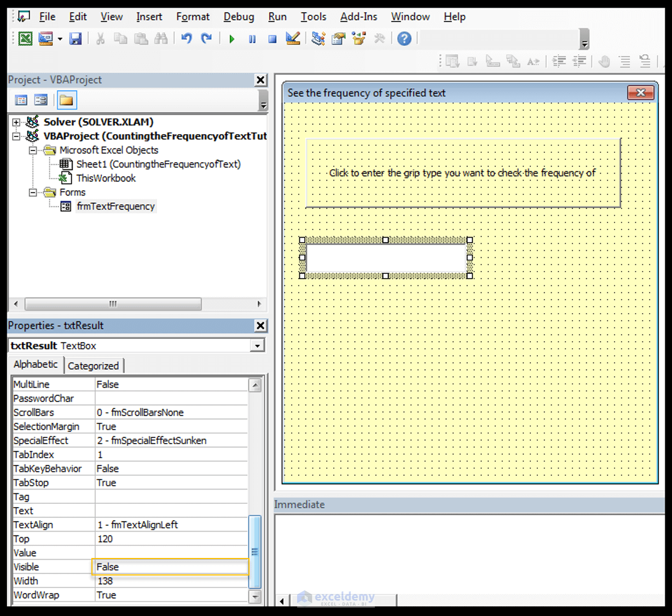Switch to the Categorized properties tab

(x=93, y=366)
